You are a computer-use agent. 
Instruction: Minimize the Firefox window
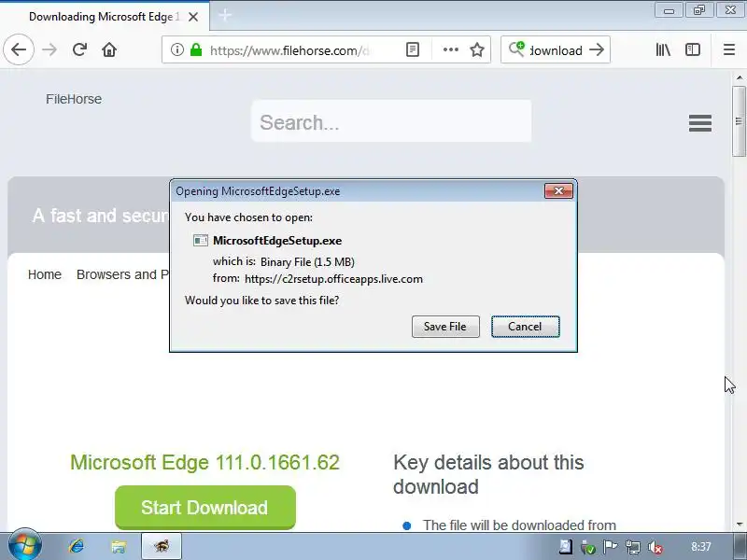[x=669, y=10]
